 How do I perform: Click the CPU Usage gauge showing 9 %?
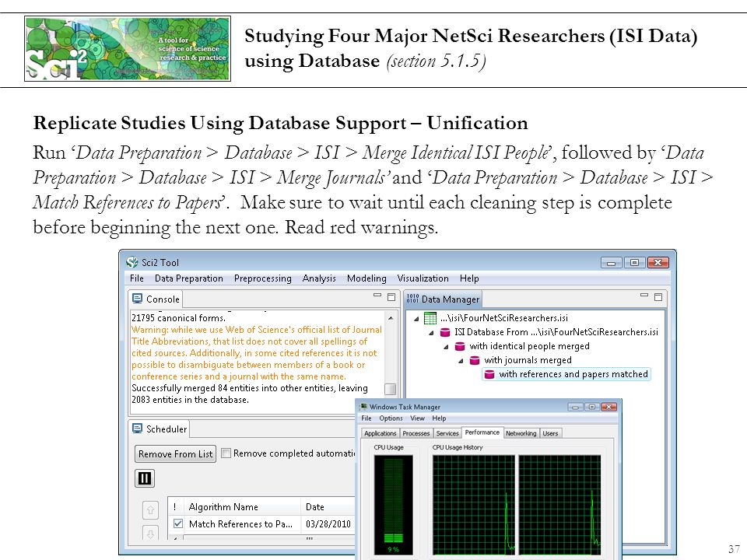(394, 505)
